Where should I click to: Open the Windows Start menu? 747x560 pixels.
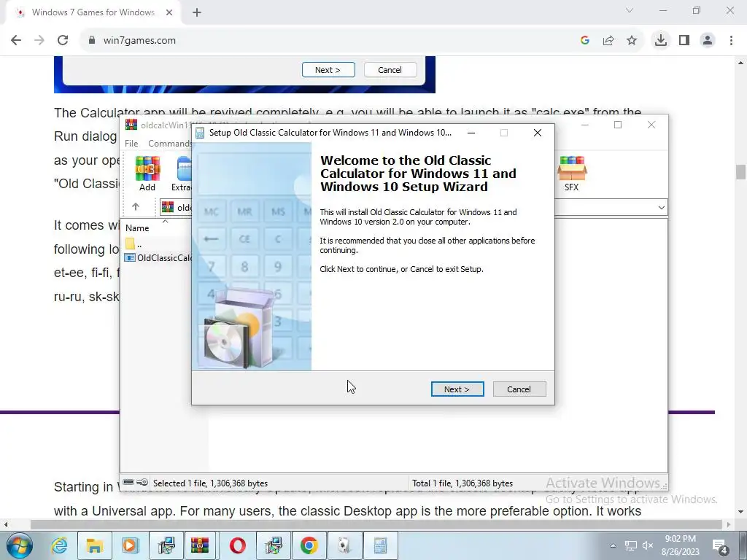20,545
